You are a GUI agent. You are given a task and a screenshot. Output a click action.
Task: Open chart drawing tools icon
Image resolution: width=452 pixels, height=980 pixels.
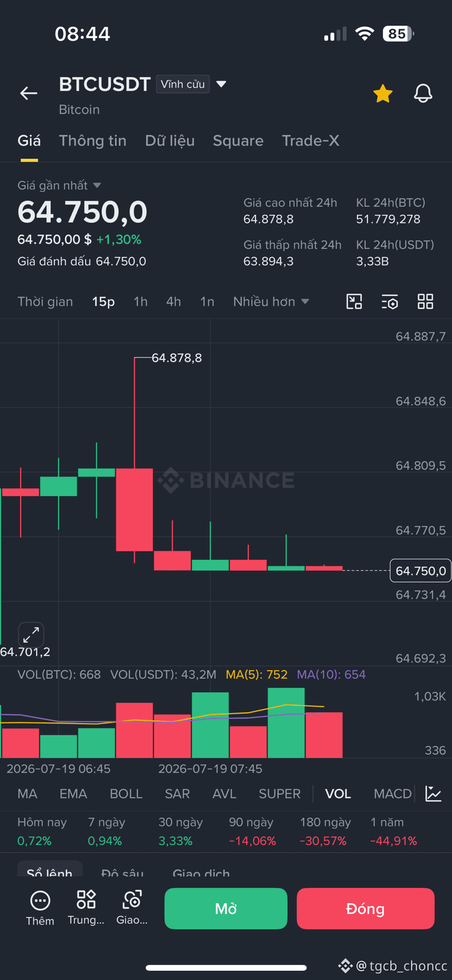click(x=354, y=301)
